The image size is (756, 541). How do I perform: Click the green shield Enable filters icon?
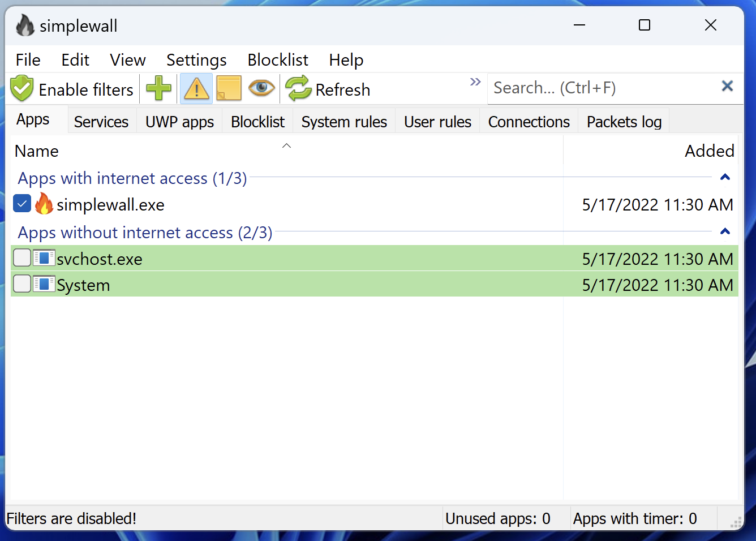point(22,89)
